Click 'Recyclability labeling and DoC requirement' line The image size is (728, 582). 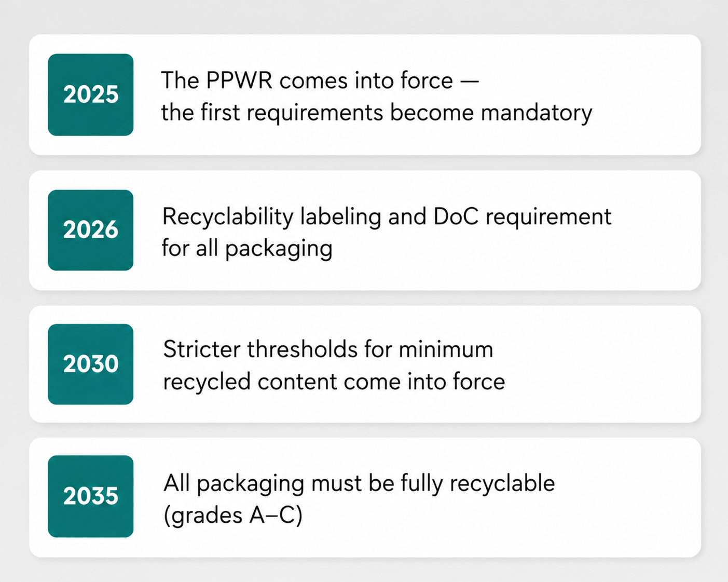(387, 217)
